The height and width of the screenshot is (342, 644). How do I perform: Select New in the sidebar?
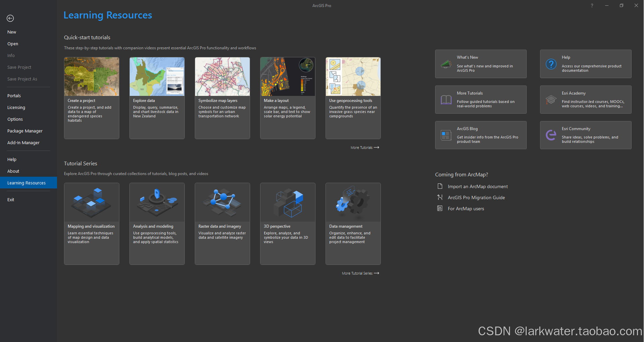(x=28, y=32)
